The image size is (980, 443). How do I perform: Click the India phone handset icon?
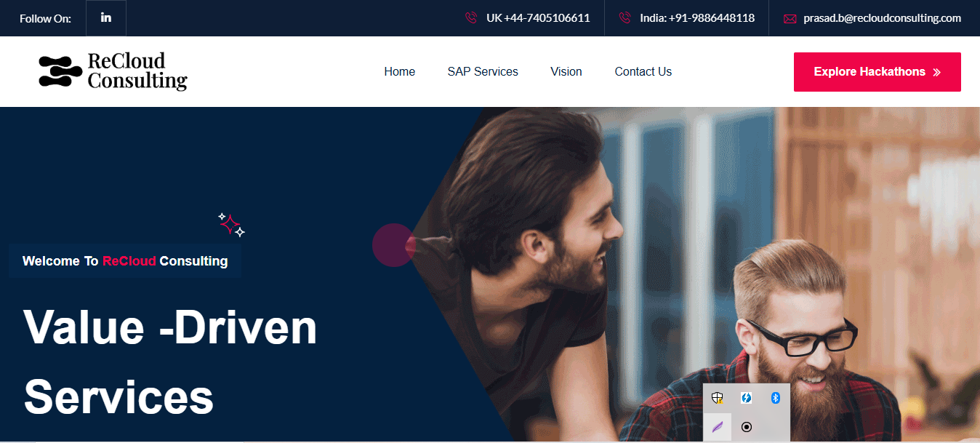(624, 18)
